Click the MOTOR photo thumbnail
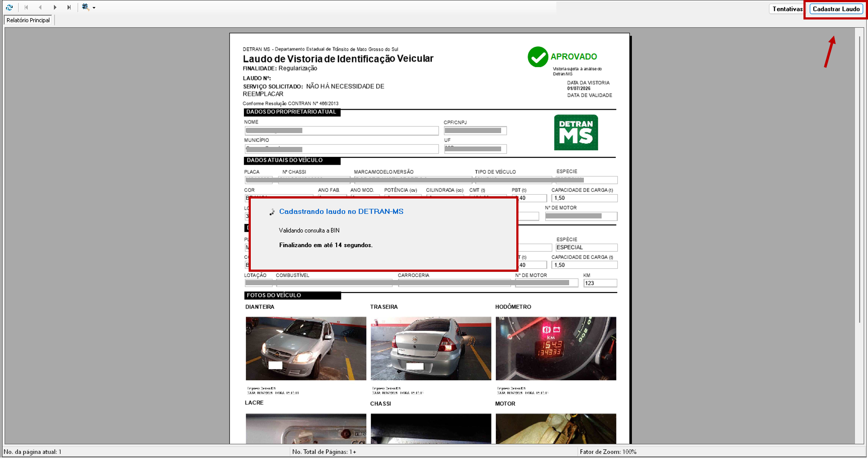This screenshot has height=459, width=868. (x=556, y=429)
